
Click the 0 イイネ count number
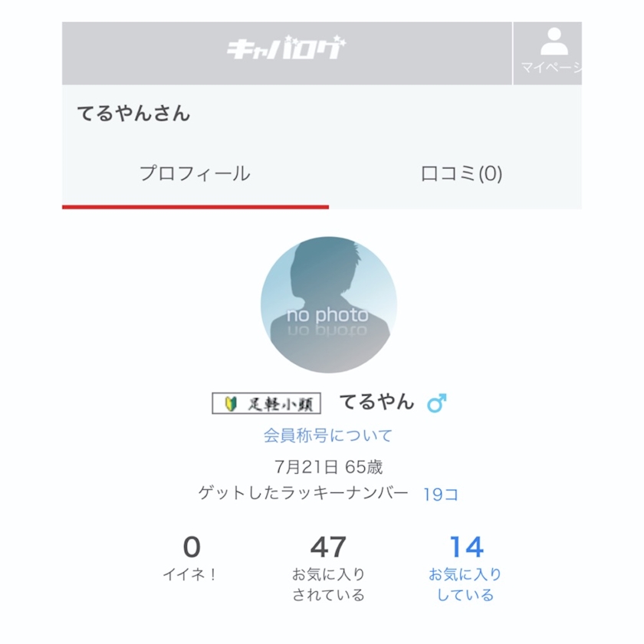[192, 547]
